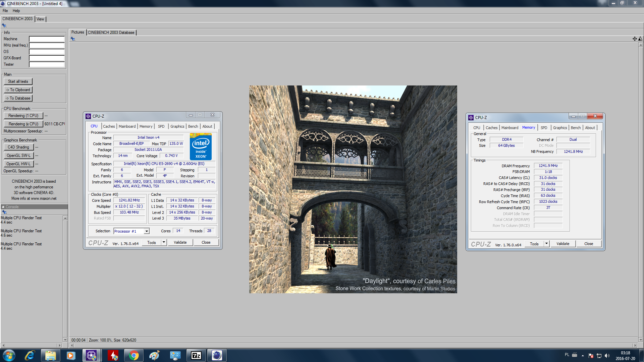Open Caches tab in left CPU-Z
This screenshot has height=362, width=644.
click(109, 126)
